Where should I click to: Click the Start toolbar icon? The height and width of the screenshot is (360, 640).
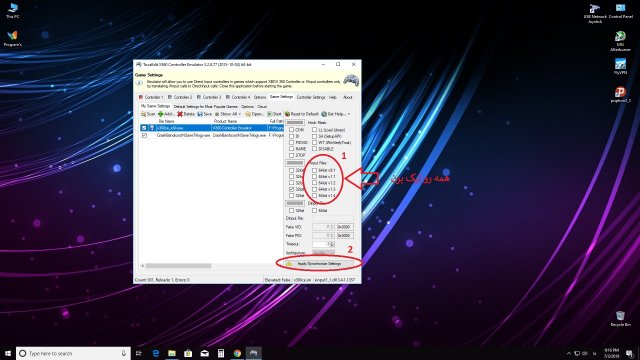coord(269,114)
